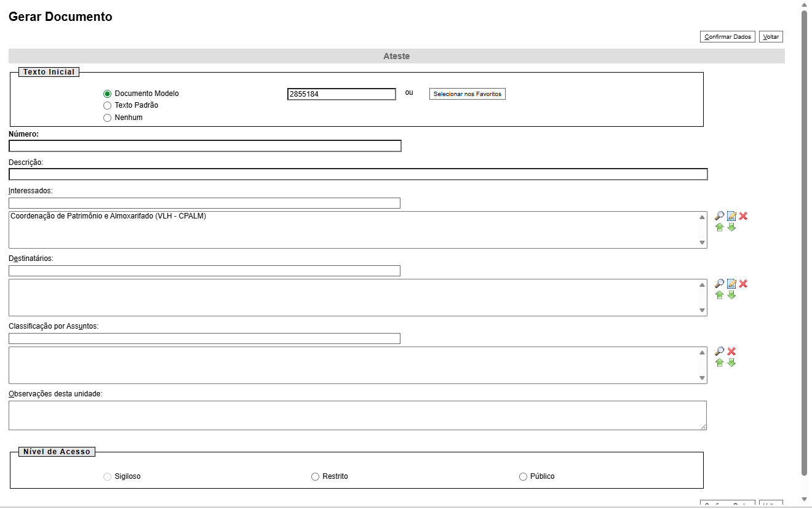
Task: Move Interessados item up with green arrow
Action: coord(719,227)
